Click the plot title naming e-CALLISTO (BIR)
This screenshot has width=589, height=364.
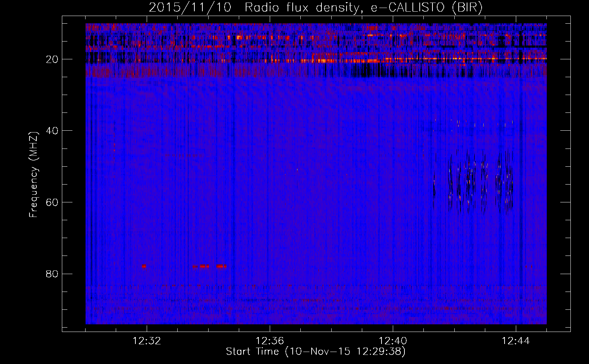point(316,7)
